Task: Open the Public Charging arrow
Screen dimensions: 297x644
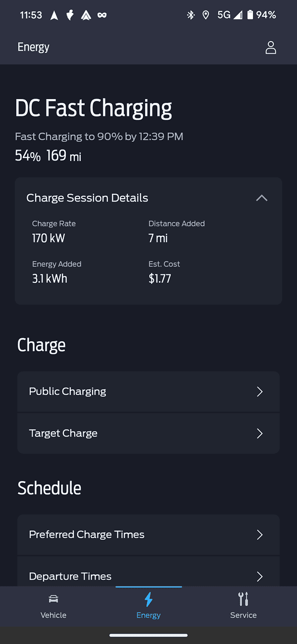Action: tap(260, 392)
